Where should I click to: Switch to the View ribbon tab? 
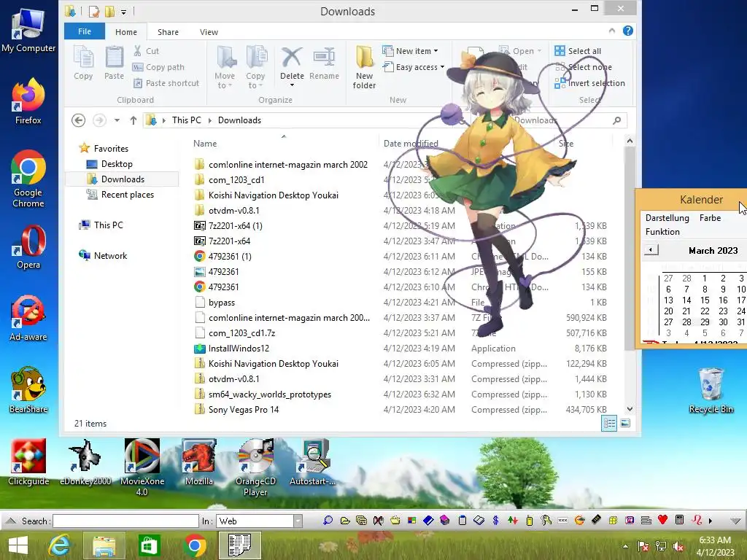click(209, 32)
